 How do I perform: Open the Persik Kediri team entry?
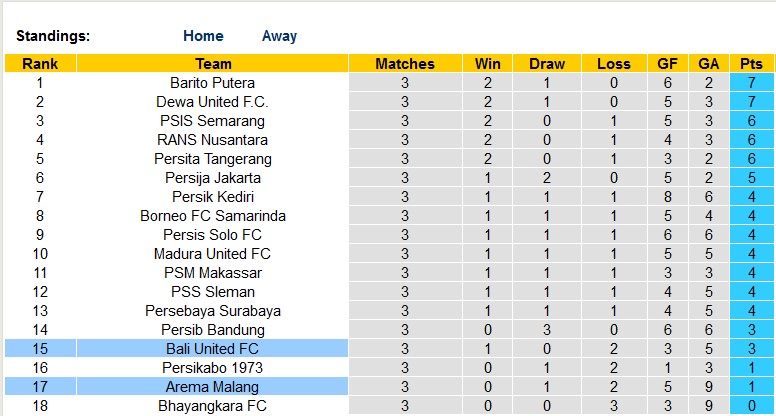click(213, 196)
